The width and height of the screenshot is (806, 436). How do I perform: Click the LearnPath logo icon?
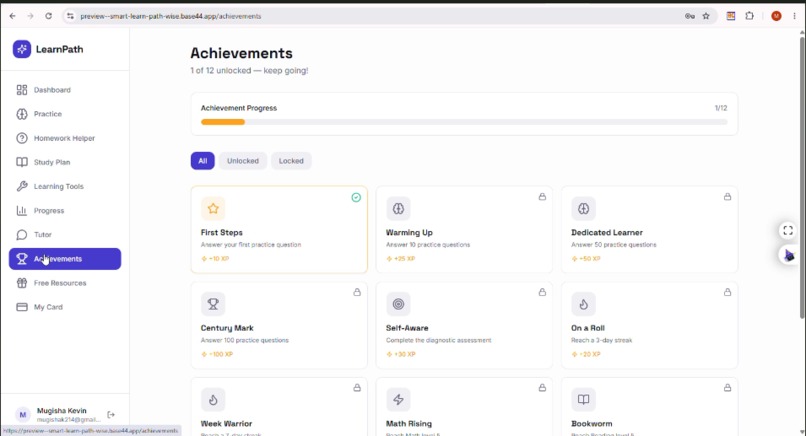click(22, 49)
